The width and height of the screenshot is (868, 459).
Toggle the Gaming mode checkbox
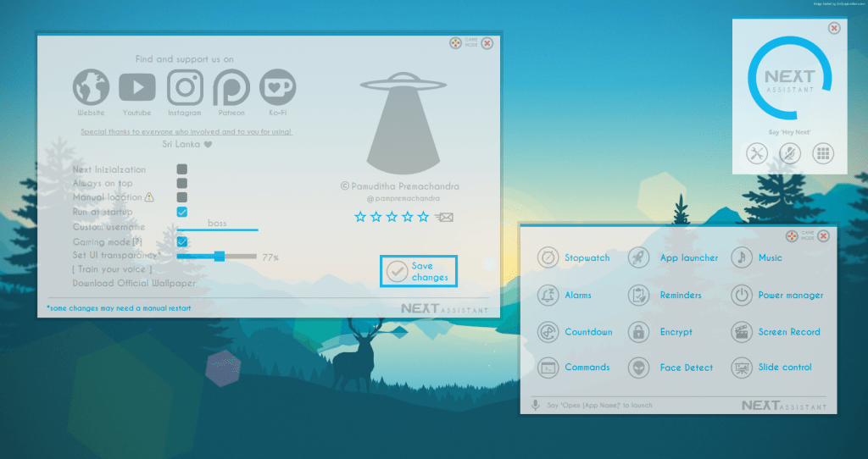182,241
